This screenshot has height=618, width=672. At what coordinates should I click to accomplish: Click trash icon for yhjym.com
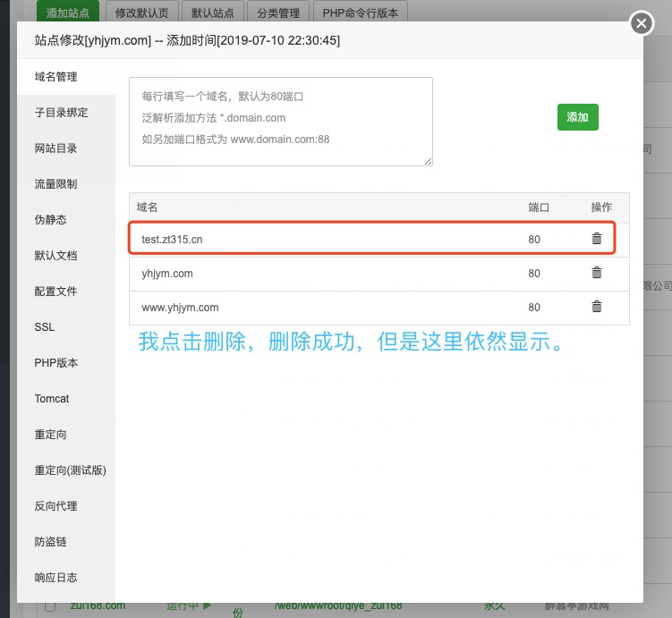click(597, 274)
